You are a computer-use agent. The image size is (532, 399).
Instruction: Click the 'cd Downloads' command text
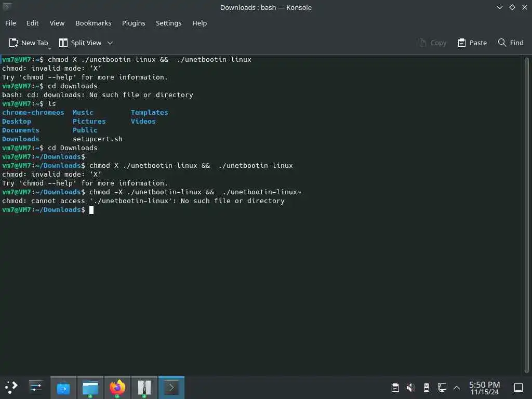[x=72, y=148]
